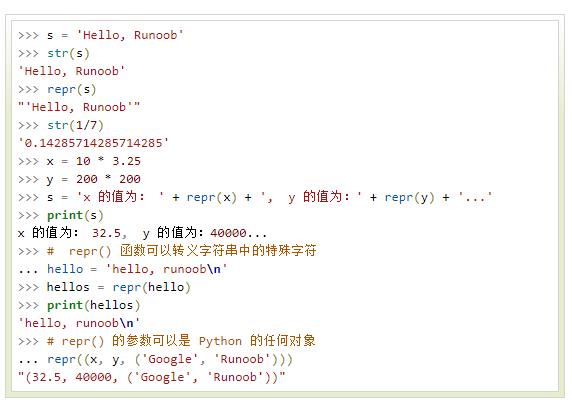
Task: Click the print(hellos) command line
Action: click(79, 305)
